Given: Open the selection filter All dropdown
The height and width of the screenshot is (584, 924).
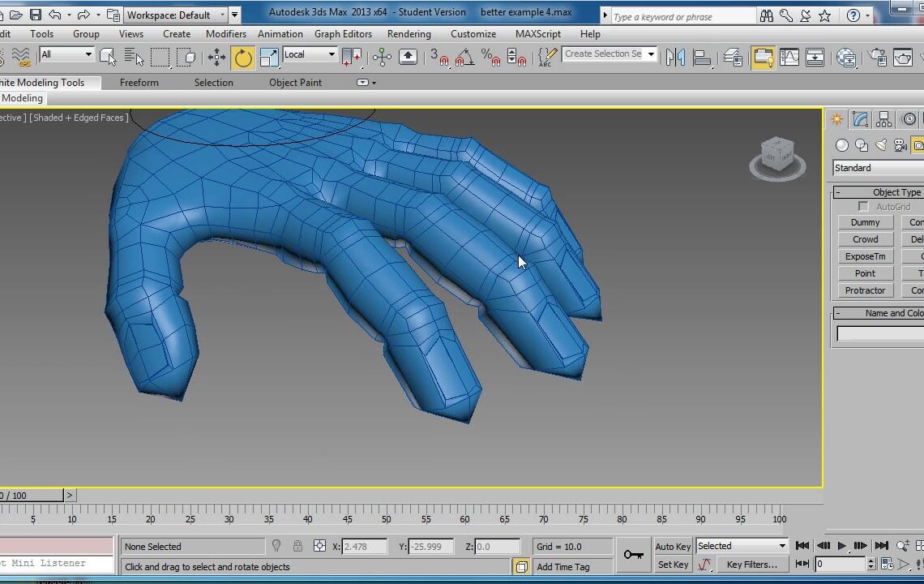Looking at the screenshot, I should (x=65, y=54).
